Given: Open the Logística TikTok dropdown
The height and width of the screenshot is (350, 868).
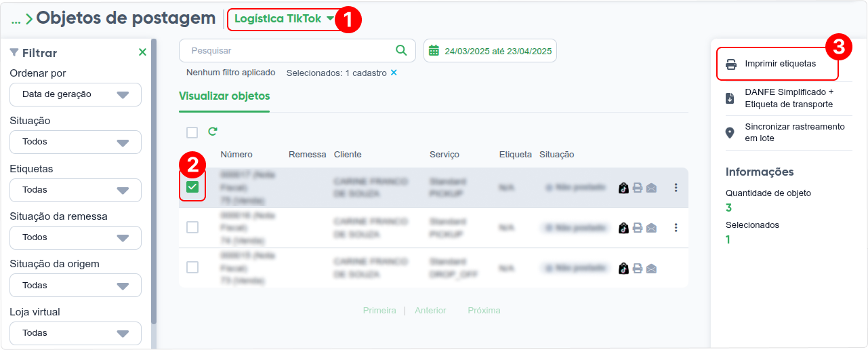Looking at the screenshot, I should (x=284, y=19).
